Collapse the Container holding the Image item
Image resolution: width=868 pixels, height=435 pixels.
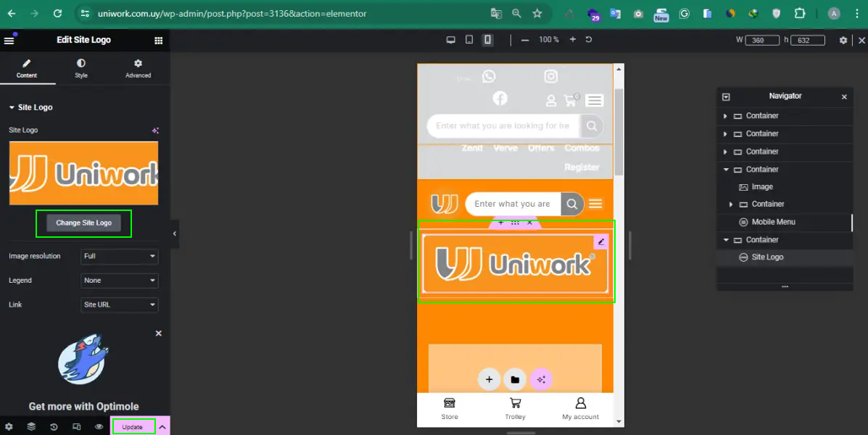726,170
